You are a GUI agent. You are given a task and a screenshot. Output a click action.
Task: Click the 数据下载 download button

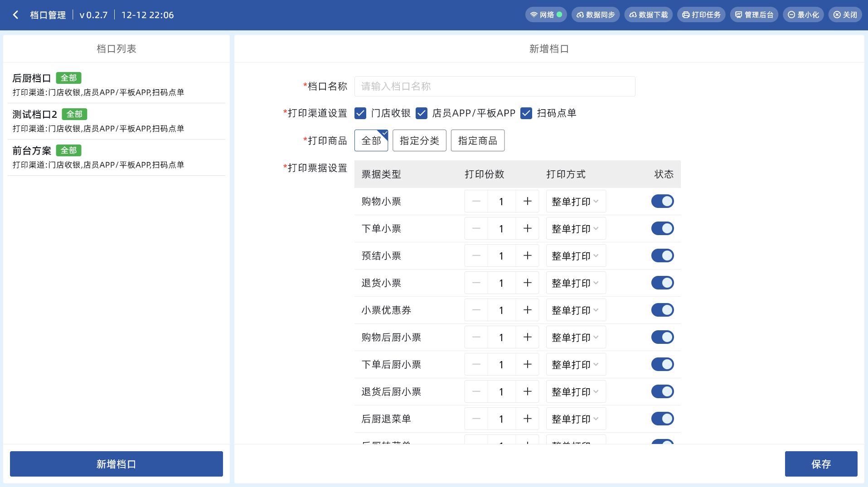[x=648, y=15]
